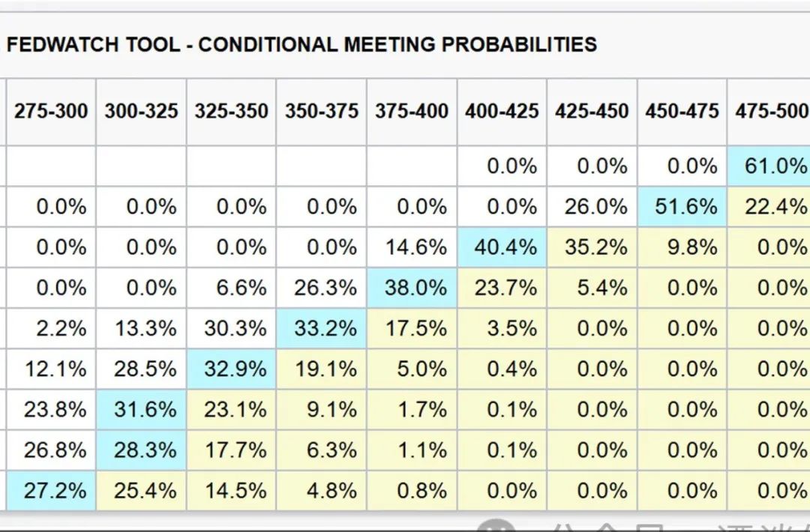Click the 31.6% probability cell
This screenshot has height=532, width=810.
[x=145, y=409]
